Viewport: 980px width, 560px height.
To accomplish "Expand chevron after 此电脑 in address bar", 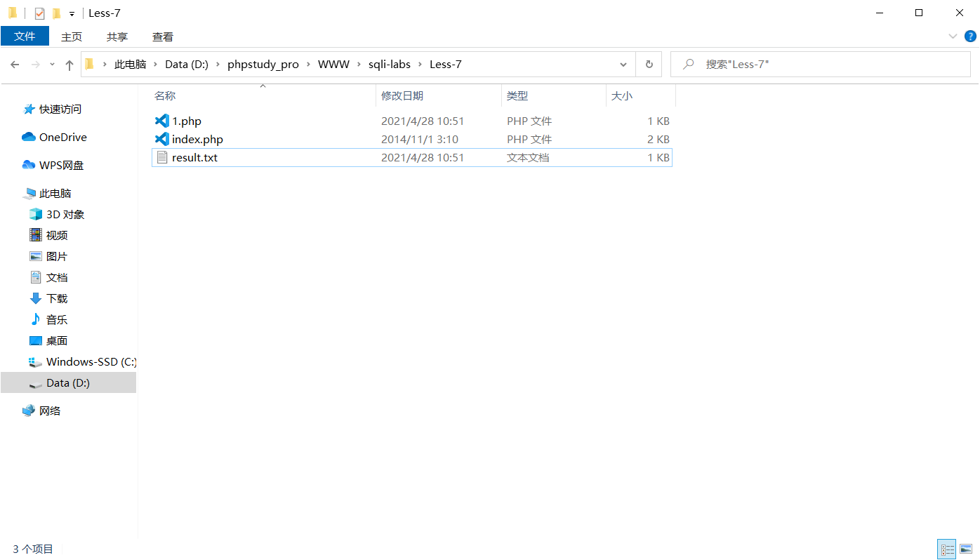I will (x=156, y=65).
